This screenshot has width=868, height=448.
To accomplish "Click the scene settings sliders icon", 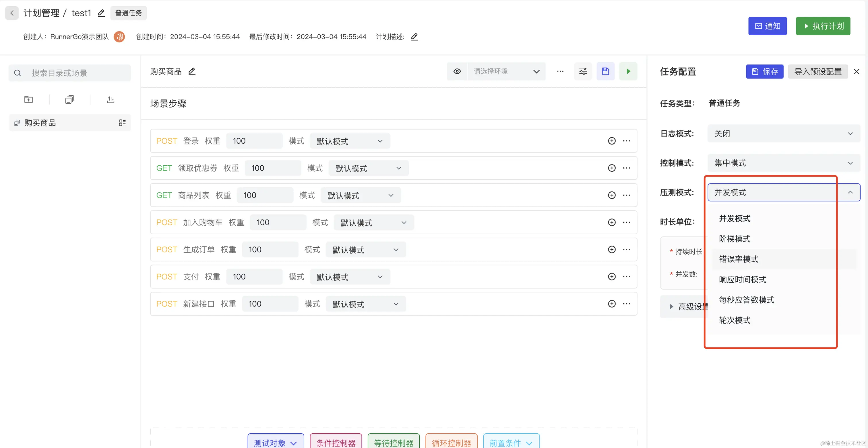I will click(x=583, y=71).
